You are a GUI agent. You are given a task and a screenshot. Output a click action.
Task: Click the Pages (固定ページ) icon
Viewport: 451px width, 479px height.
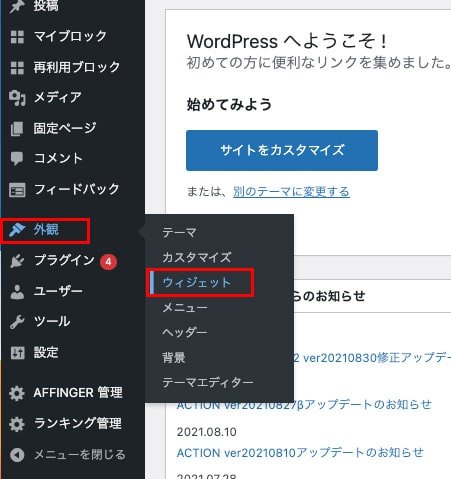tap(17, 129)
